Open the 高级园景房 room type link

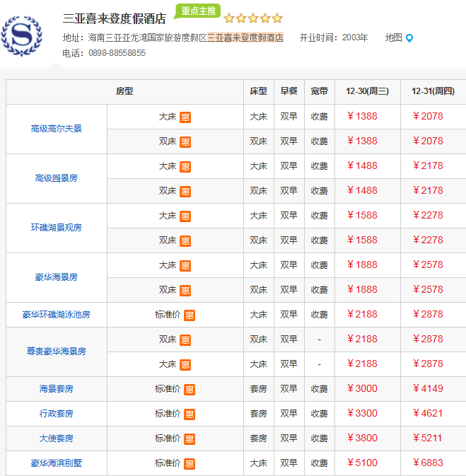[57, 178]
